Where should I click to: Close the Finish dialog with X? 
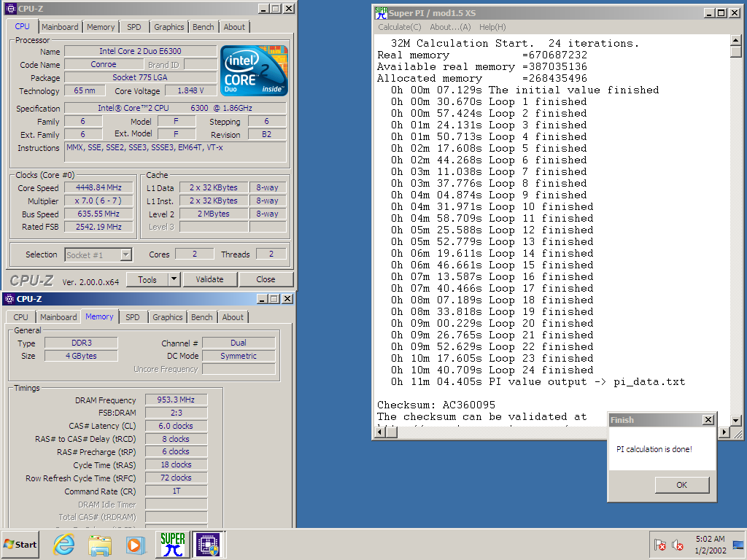tap(708, 419)
